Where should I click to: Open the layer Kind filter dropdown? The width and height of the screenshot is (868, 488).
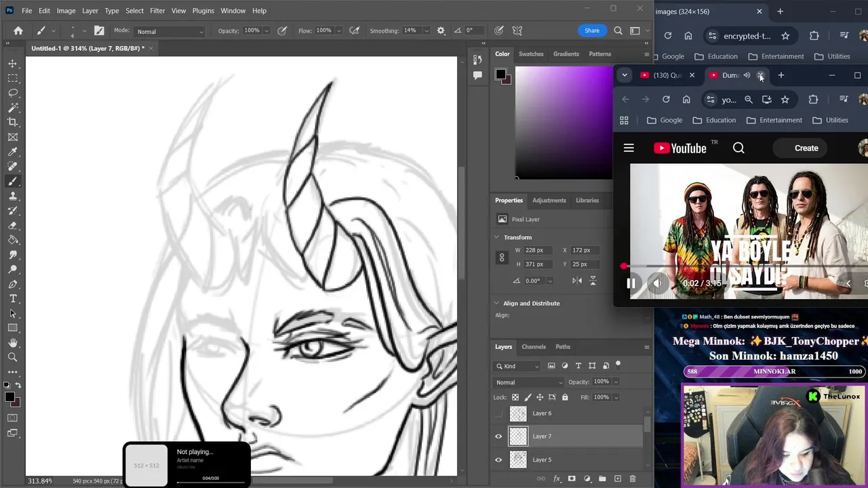[x=517, y=366]
